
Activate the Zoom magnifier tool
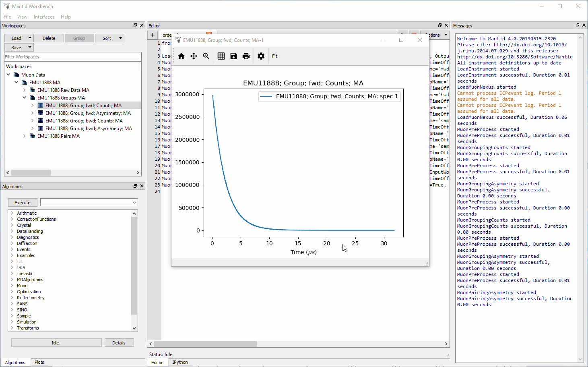(x=206, y=56)
